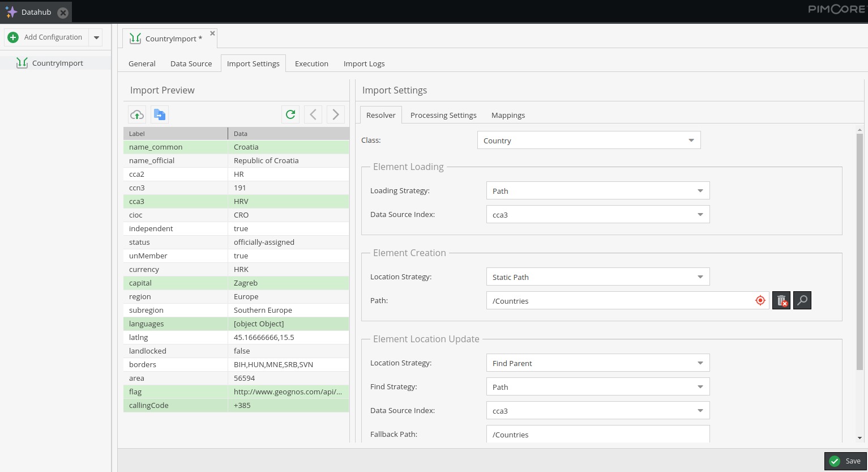
Task: Reload the import preview with refresh icon
Action: click(290, 114)
